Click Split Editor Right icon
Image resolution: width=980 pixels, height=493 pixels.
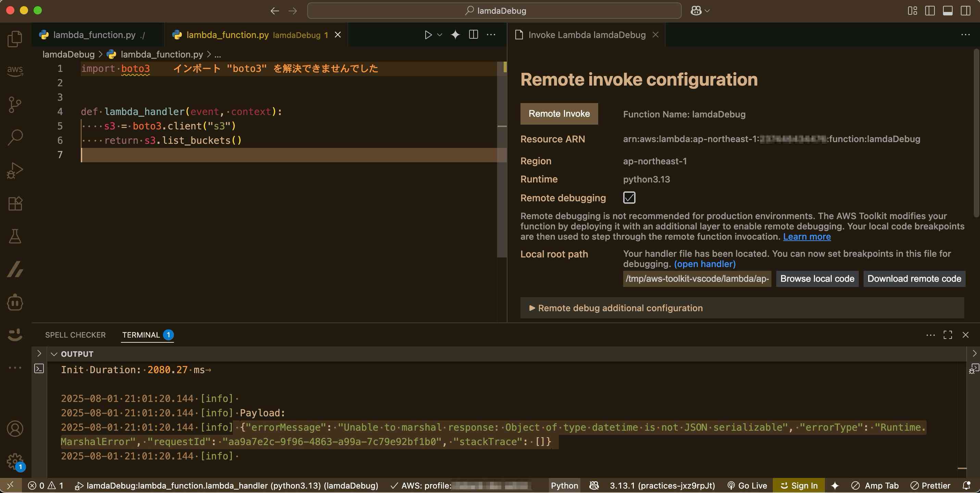(473, 35)
